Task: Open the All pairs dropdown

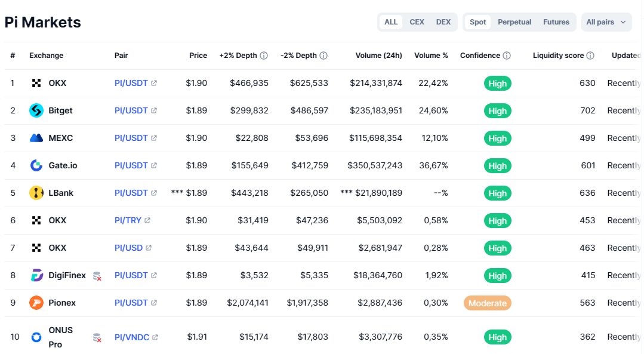Action: [x=606, y=22]
